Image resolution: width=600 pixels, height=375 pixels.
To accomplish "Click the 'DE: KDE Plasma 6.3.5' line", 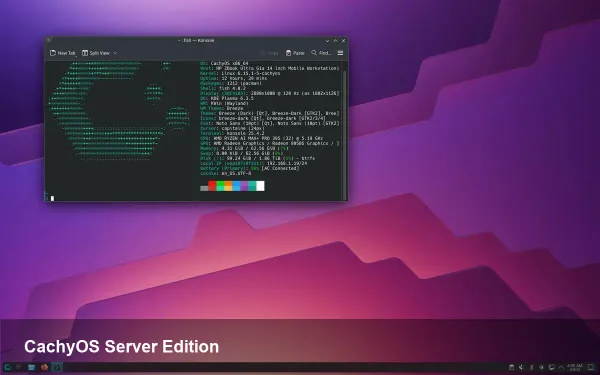I will click(227, 98).
